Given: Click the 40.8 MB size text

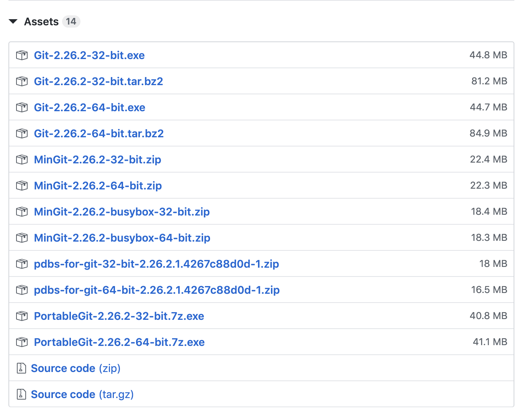Looking at the screenshot, I should click(x=488, y=316).
